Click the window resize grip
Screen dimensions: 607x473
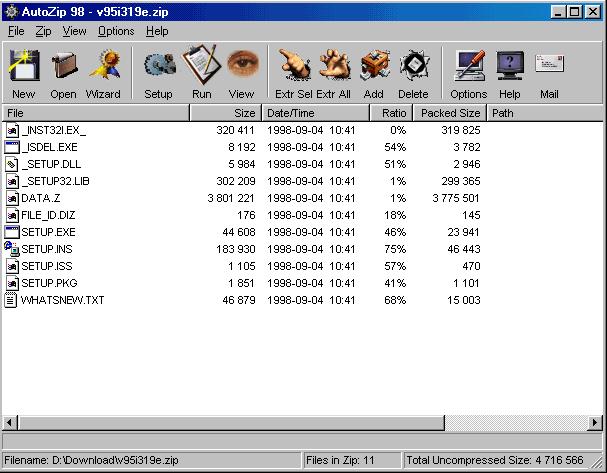tap(597, 463)
